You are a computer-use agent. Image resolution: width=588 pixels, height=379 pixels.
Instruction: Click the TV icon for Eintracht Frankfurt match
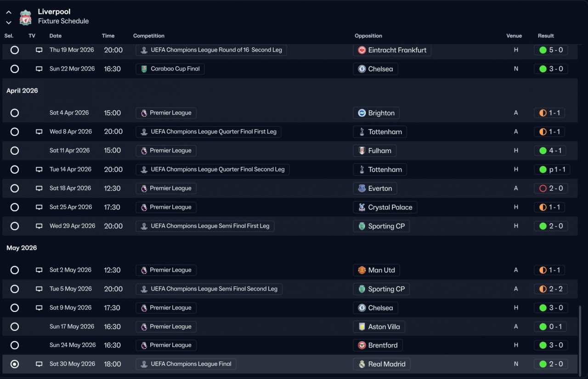[39, 50]
